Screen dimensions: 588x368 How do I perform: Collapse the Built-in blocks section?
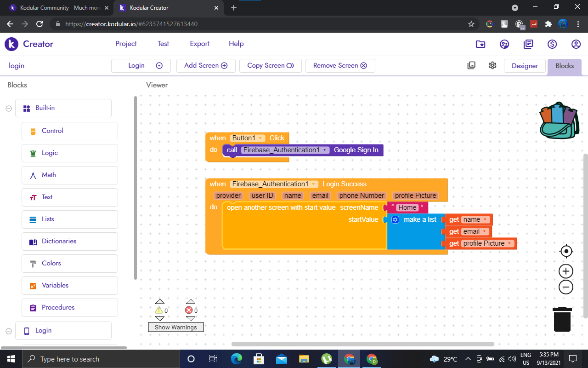(9, 108)
